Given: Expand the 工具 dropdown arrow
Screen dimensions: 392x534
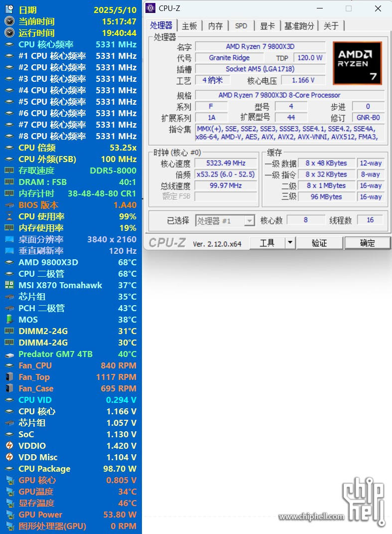Looking at the screenshot, I should coord(290,243).
